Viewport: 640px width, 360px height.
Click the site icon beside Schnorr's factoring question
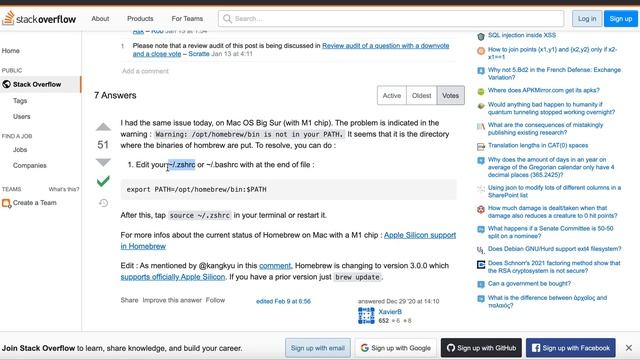click(481, 264)
